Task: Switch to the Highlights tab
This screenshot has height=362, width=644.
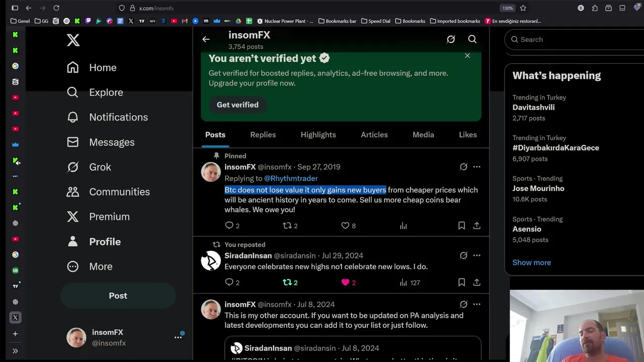Action: point(318,135)
